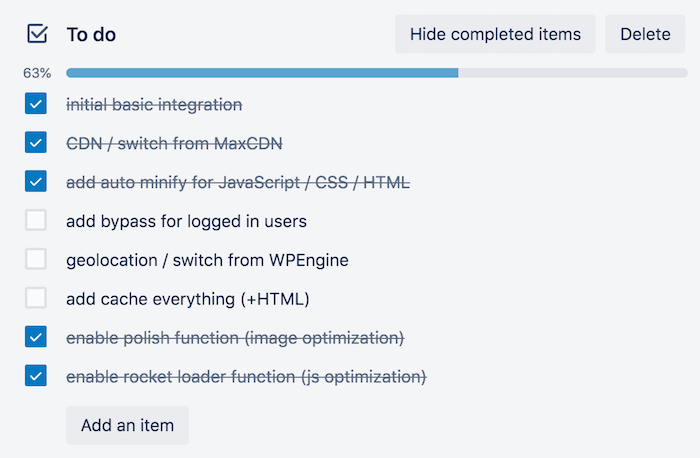Click the 63% progress percentage label
Image resolution: width=700 pixels, height=458 pixels.
pos(37,73)
